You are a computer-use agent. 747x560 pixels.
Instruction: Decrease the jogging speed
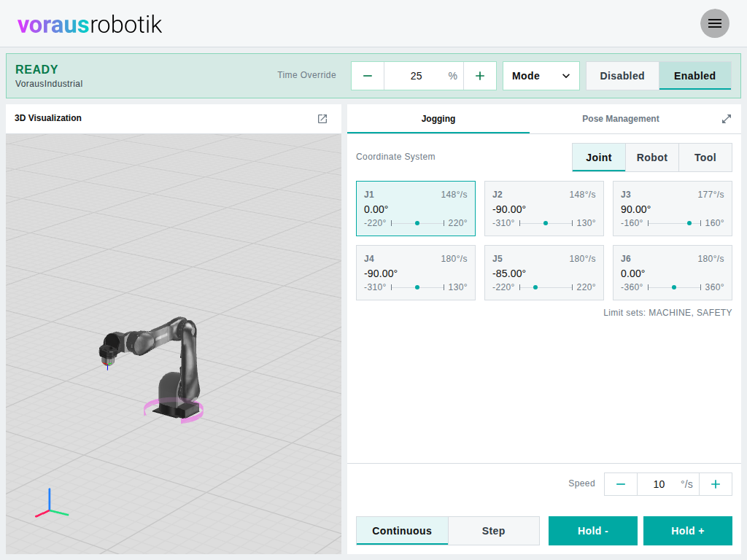[x=621, y=484]
